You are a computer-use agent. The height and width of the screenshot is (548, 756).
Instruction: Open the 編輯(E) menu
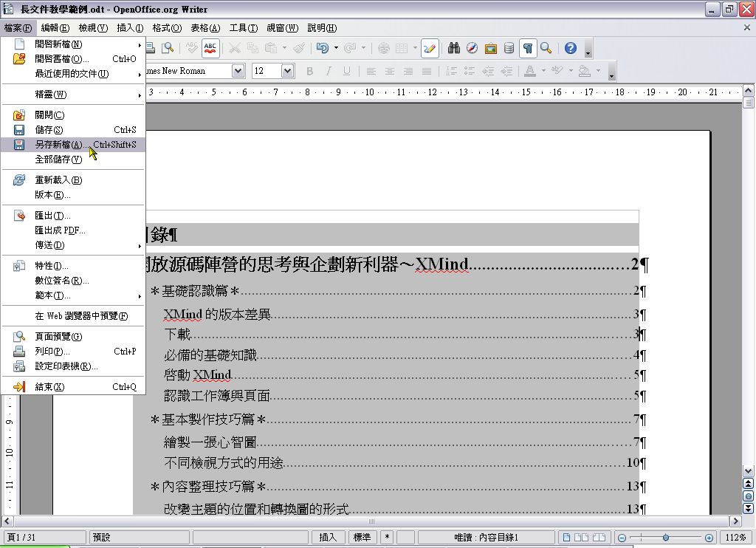[55, 28]
